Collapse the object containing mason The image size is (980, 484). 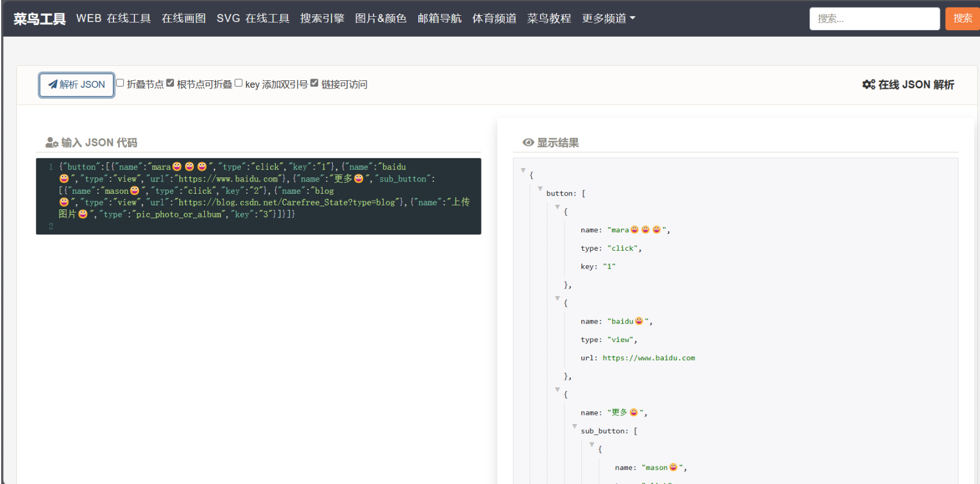pos(592,444)
